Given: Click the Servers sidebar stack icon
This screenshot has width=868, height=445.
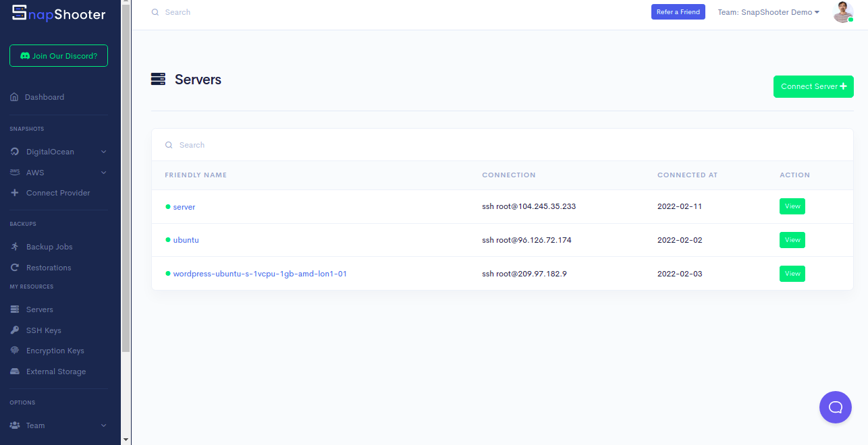Looking at the screenshot, I should (x=15, y=309).
